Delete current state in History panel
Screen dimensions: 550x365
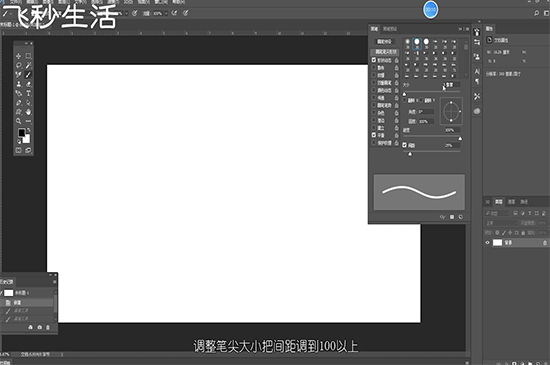(48, 327)
